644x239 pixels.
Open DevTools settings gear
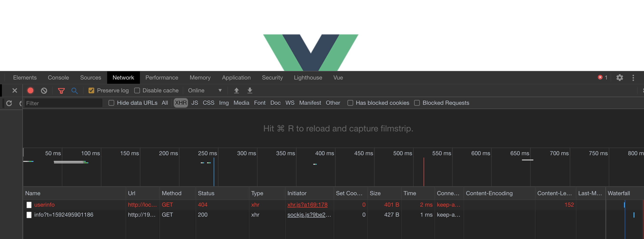(619, 78)
